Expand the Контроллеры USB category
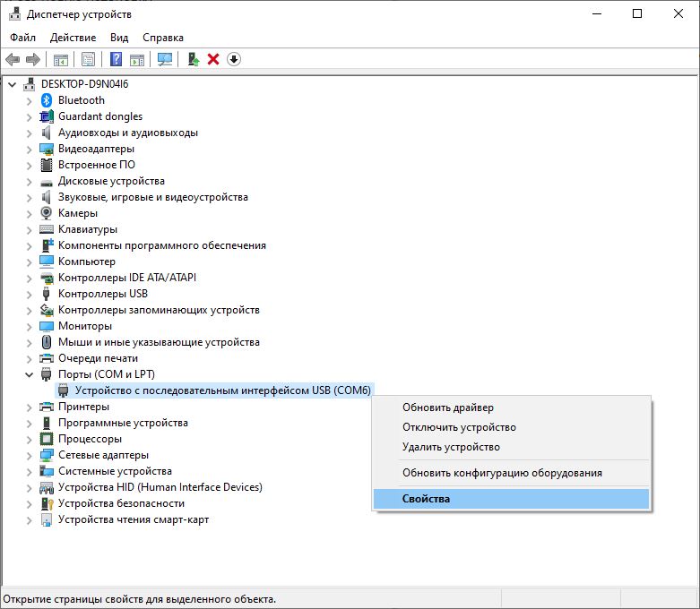Image resolution: width=700 pixels, height=609 pixels. point(29,294)
